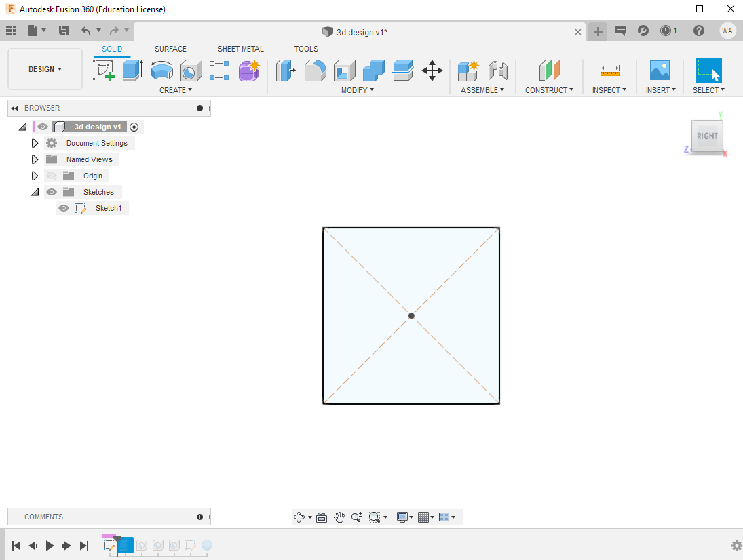This screenshot has width=743, height=560.
Task: Select the Hole tool
Action: [191, 70]
